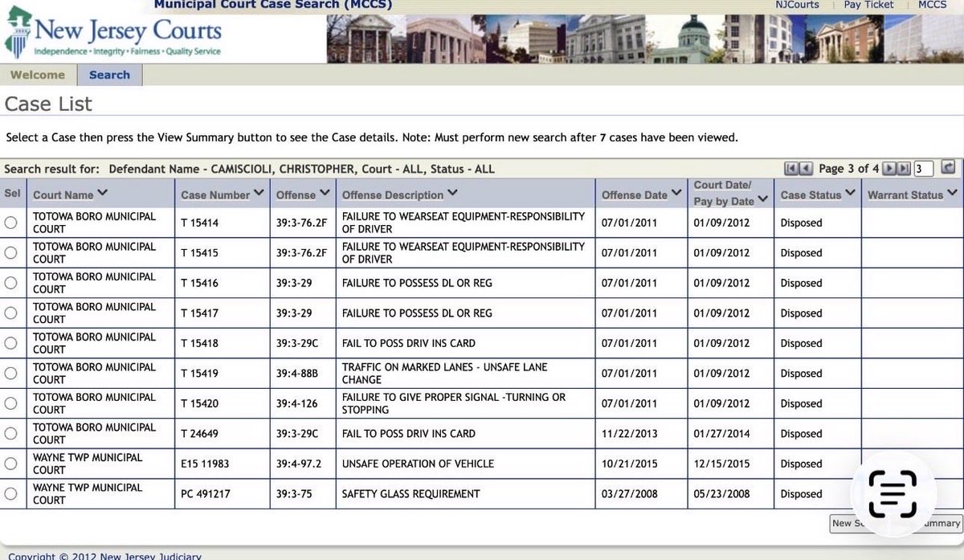Click TRAFFIC ON MARKED LANES description
The height and width of the screenshot is (560, 964).
click(x=444, y=373)
